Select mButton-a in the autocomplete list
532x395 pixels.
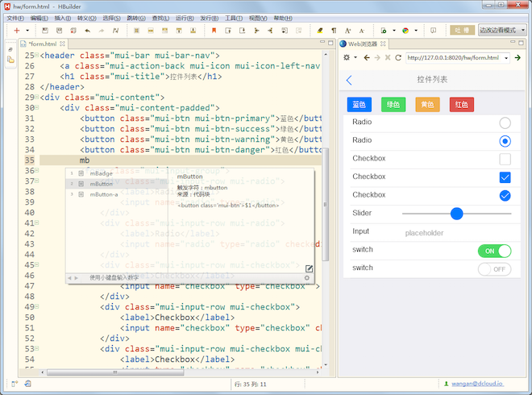pyautogui.click(x=116, y=194)
